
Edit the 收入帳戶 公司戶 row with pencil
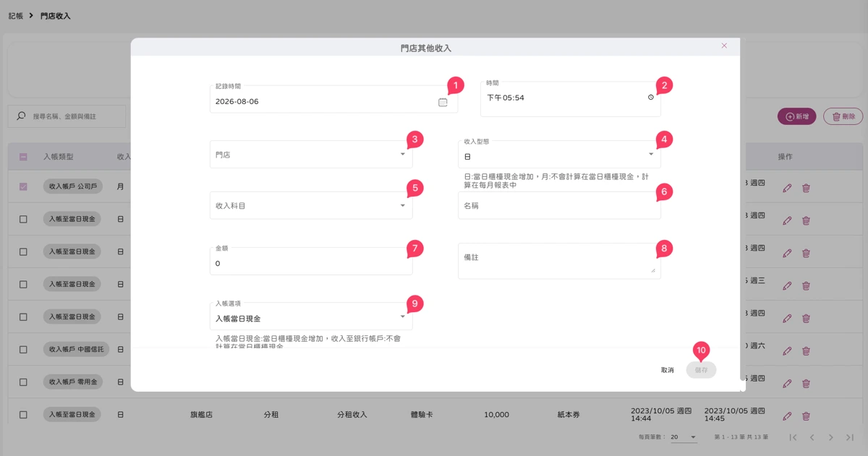(787, 188)
